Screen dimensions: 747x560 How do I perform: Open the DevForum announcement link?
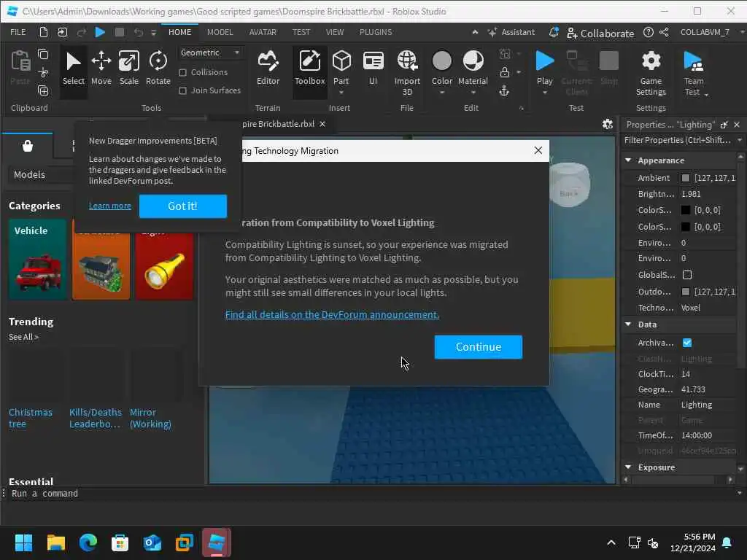(x=332, y=314)
